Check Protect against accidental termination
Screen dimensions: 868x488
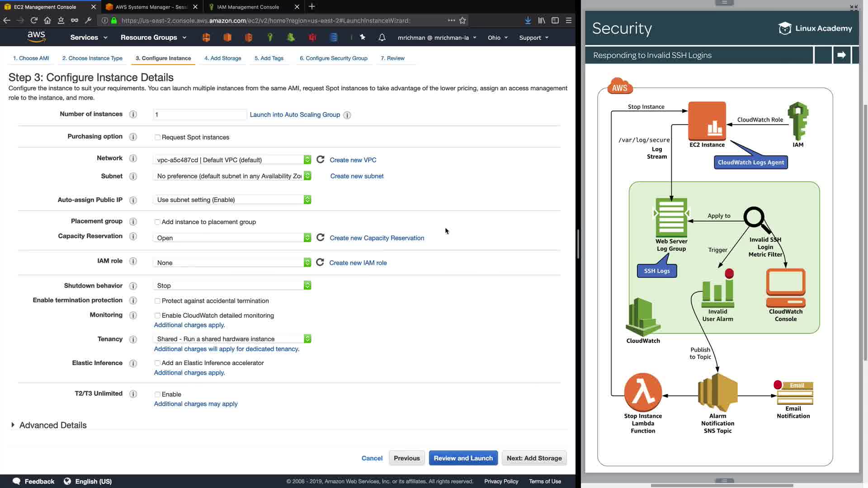click(157, 301)
